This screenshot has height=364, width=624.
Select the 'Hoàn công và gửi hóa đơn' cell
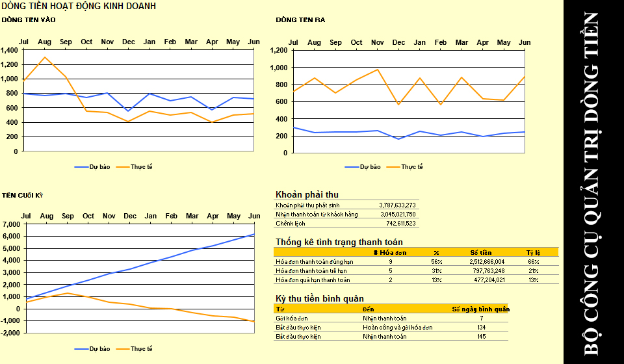[x=398, y=328]
